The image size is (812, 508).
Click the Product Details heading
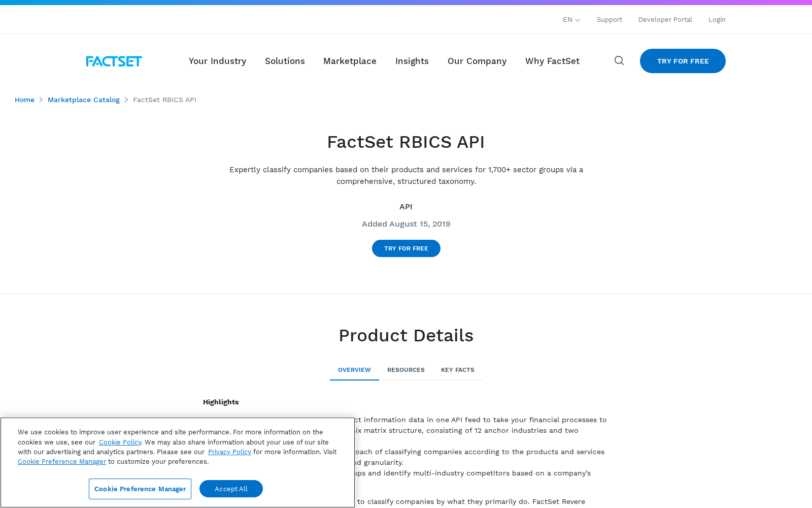point(406,335)
